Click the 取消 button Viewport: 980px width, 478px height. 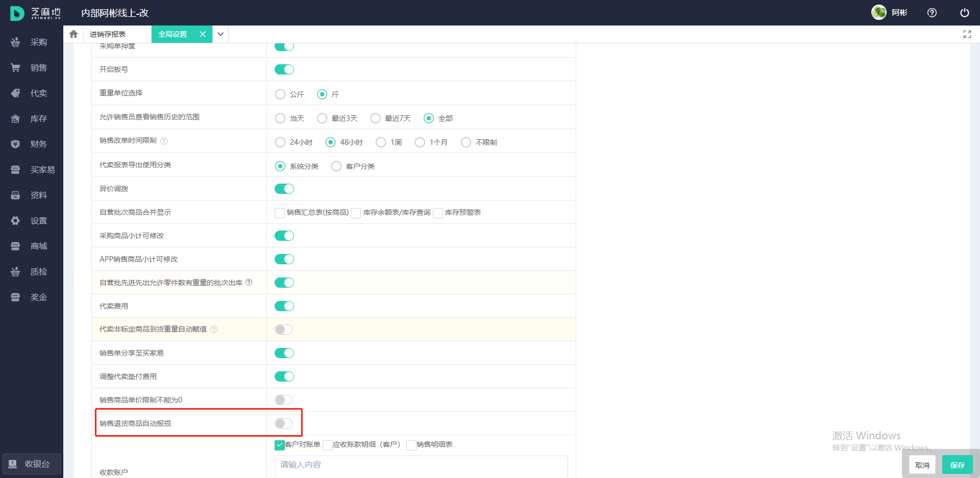(922, 465)
